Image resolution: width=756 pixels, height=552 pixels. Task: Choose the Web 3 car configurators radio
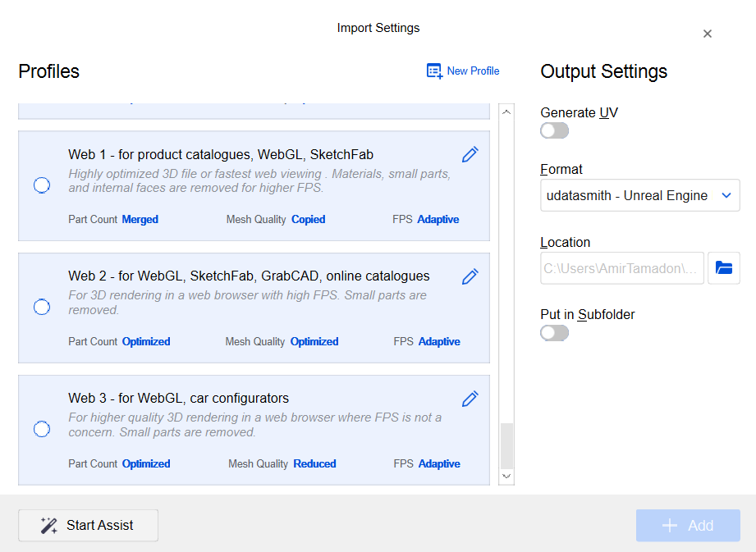pos(42,429)
